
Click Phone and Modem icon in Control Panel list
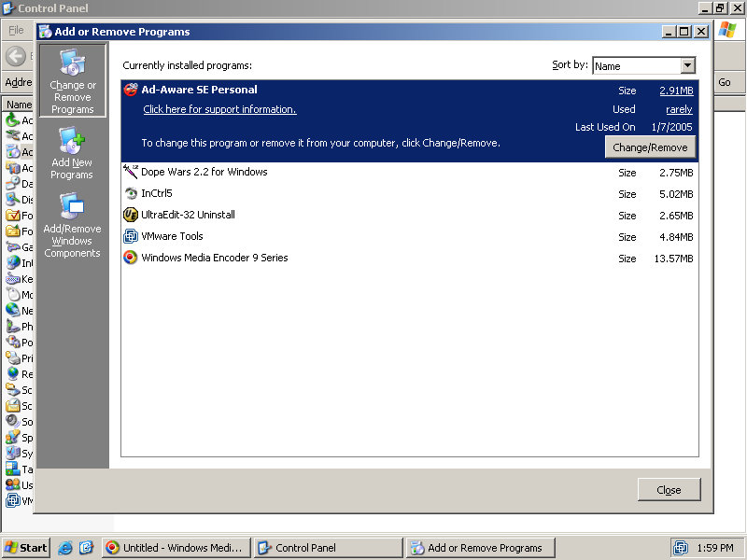[x=13, y=327]
